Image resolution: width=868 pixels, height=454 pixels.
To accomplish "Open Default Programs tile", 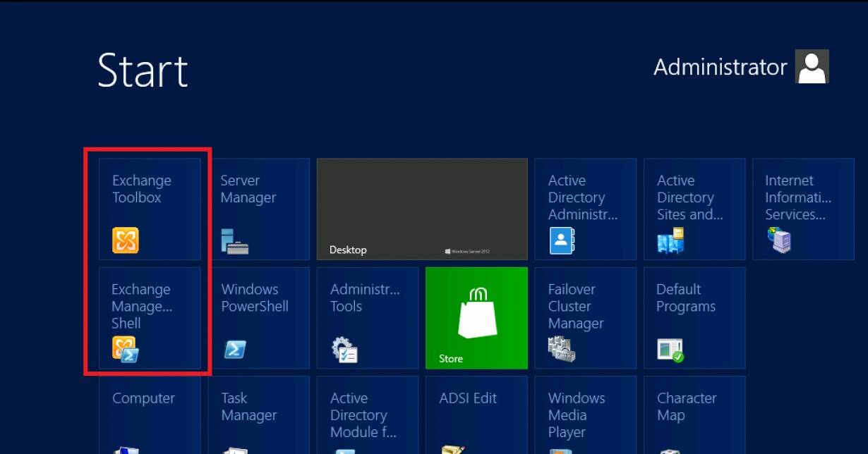I will pos(694,318).
